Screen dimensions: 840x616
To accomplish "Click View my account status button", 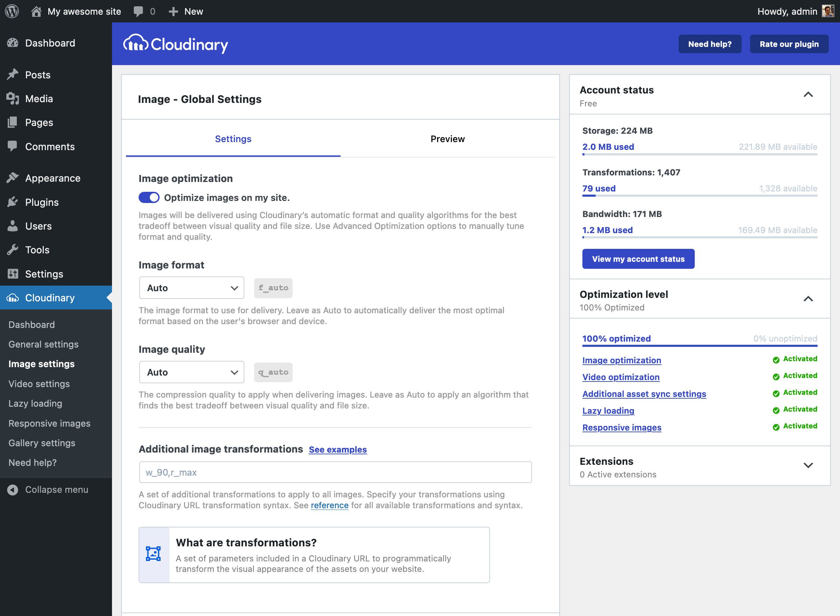I will point(638,259).
